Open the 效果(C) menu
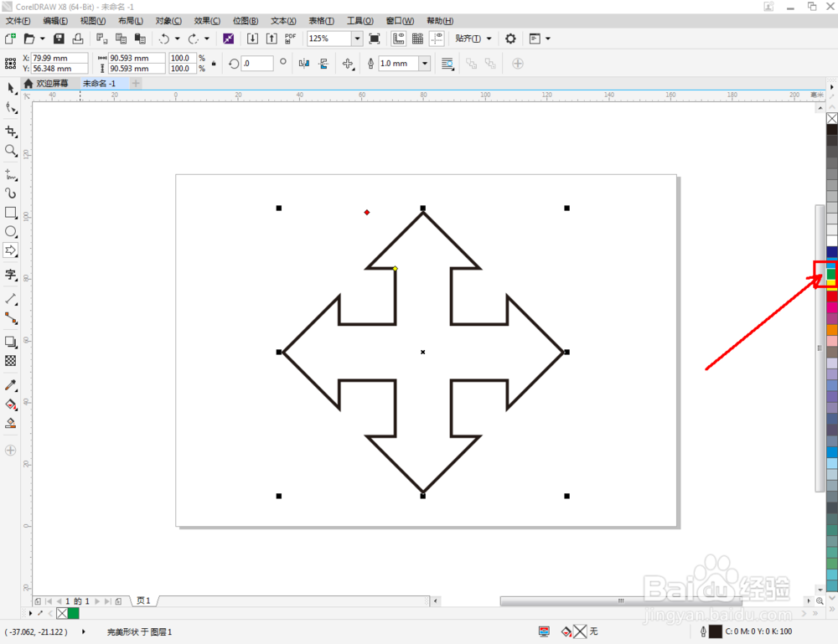This screenshot has width=838, height=644. coord(207,21)
